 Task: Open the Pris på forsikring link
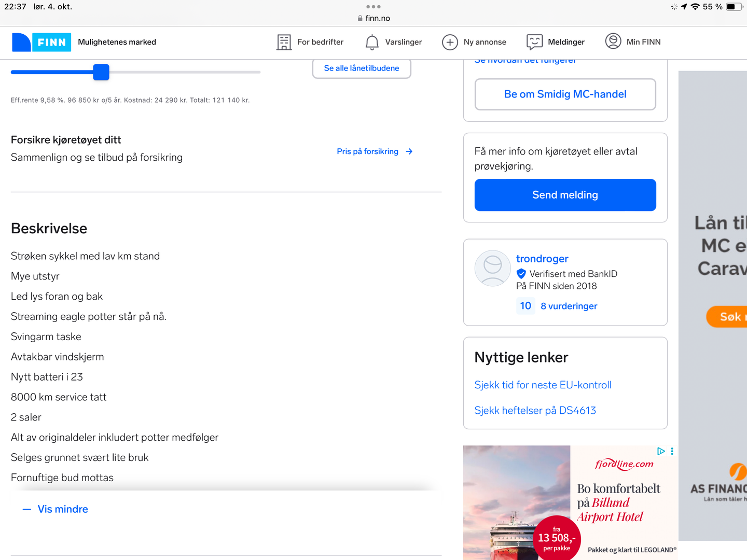pyautogui.click(x=375, y=151)
